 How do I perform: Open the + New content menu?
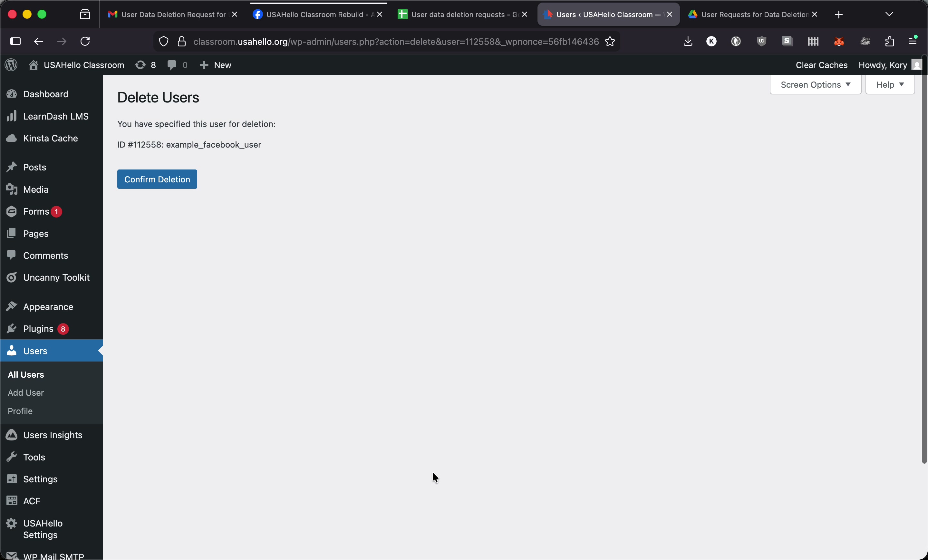coord(215,65)
